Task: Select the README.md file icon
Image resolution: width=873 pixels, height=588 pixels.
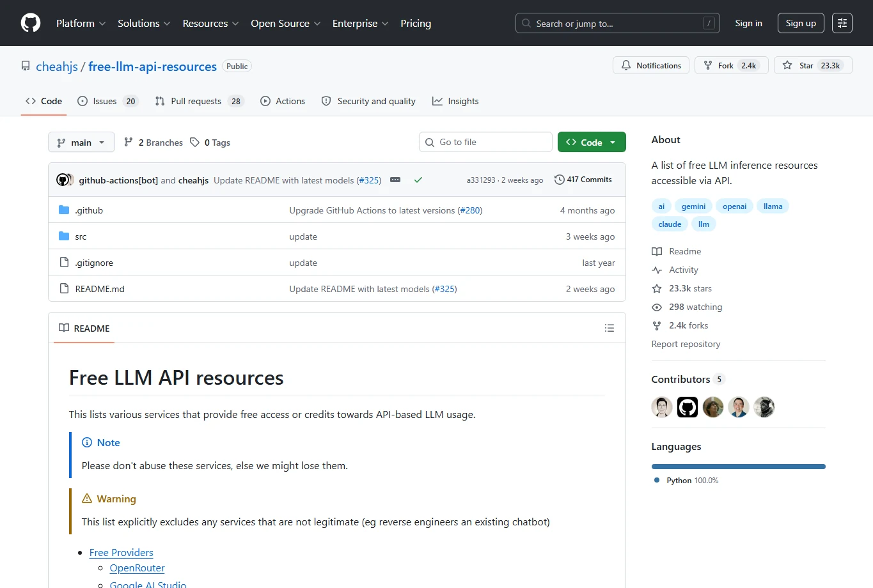Action: pyautogui.click(x=64, y=289)
